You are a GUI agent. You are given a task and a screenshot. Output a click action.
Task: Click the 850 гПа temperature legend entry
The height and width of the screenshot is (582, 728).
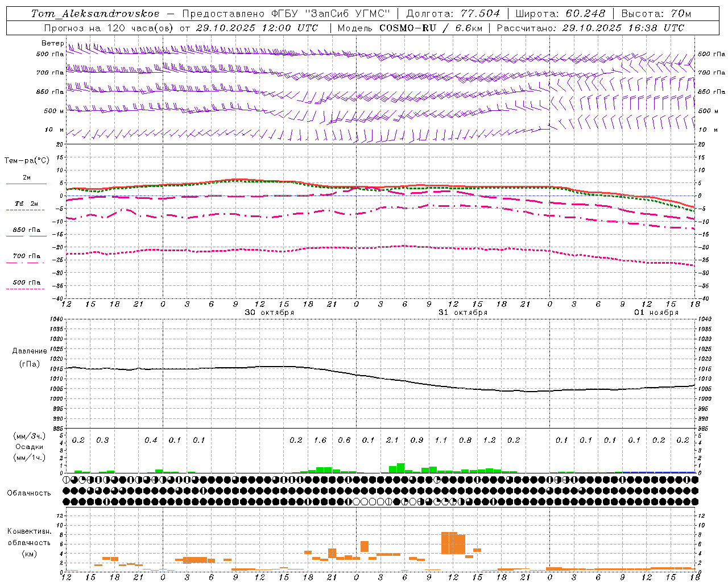coord(26,230)
